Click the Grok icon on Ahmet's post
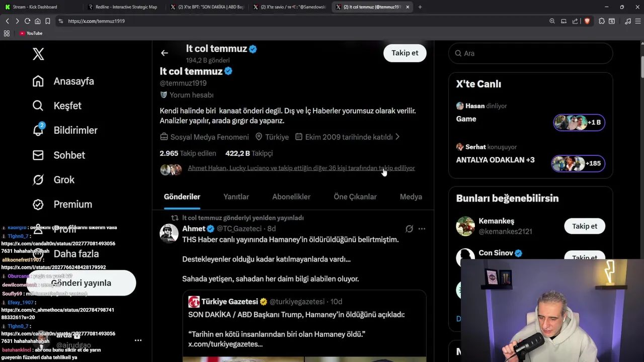 (409, 229)
